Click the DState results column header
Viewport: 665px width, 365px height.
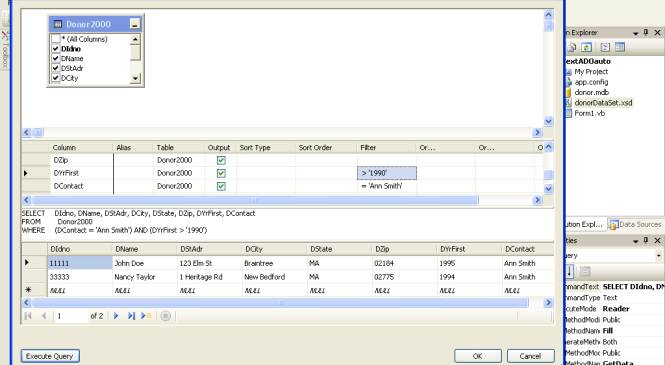[x=340, y=249]
